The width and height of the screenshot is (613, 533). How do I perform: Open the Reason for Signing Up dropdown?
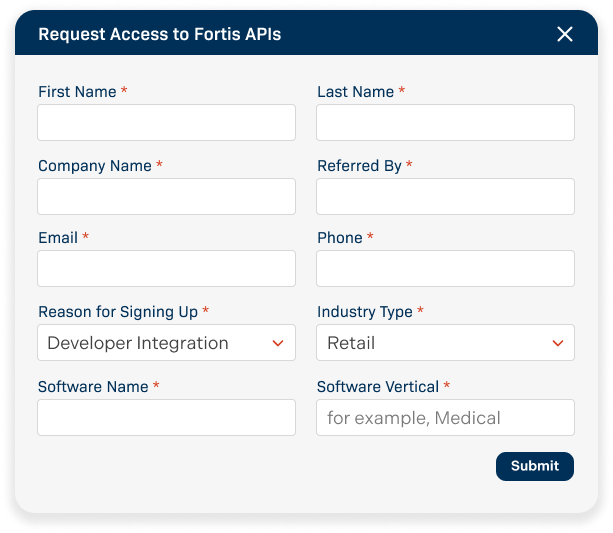coord(166,343)
